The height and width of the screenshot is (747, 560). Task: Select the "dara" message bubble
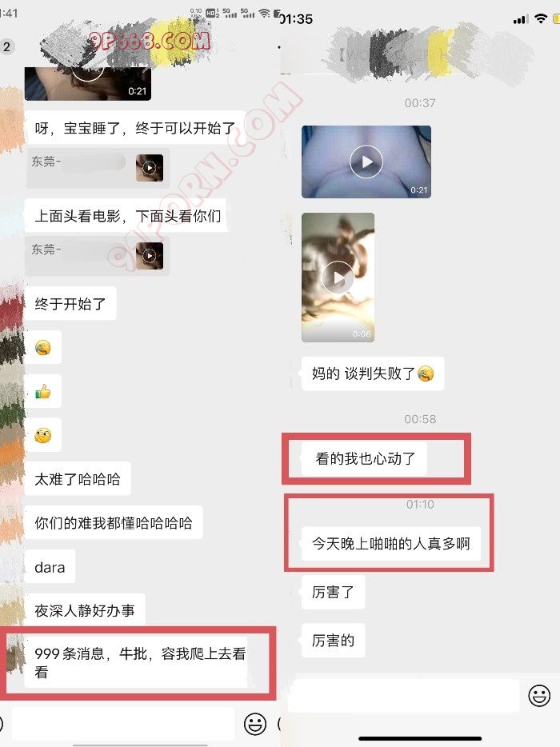coord(50,566)
